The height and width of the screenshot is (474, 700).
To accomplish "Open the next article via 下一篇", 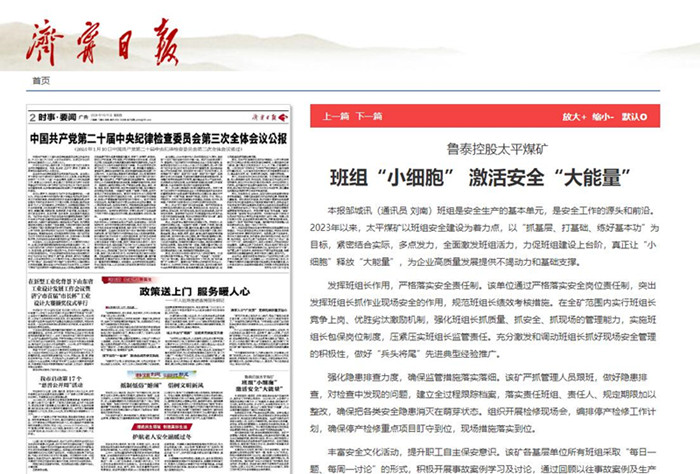I will (x=369, y=116).
